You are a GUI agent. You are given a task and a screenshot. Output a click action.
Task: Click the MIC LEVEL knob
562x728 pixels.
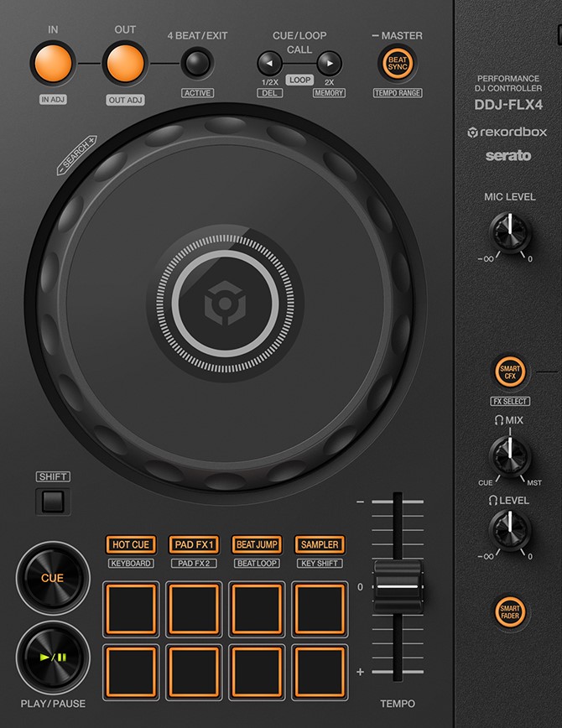(x=510, y=232)
